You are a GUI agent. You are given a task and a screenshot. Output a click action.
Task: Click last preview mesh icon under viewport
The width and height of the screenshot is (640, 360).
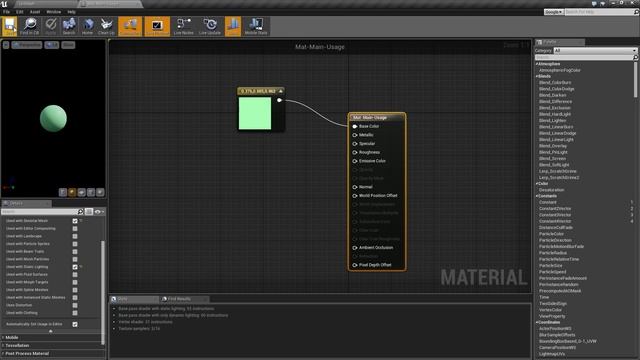tap(100, 192)
